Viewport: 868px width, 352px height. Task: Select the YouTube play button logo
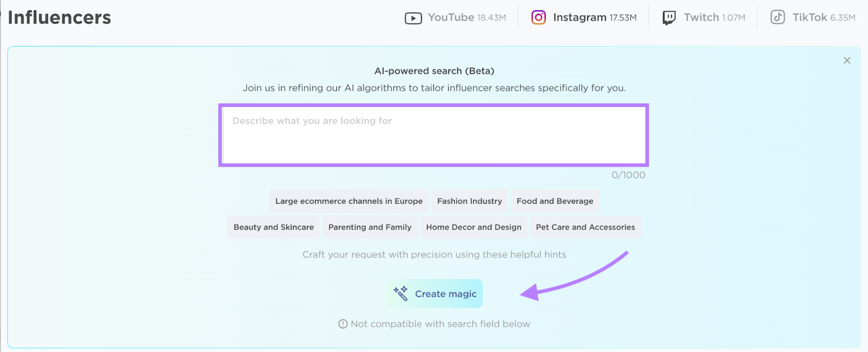point(412,17)
